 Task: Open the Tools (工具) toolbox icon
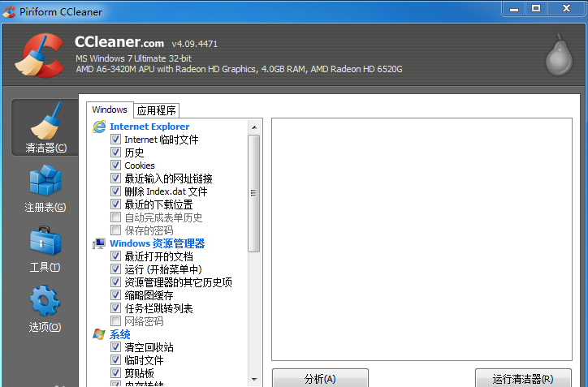coord(45,240)
